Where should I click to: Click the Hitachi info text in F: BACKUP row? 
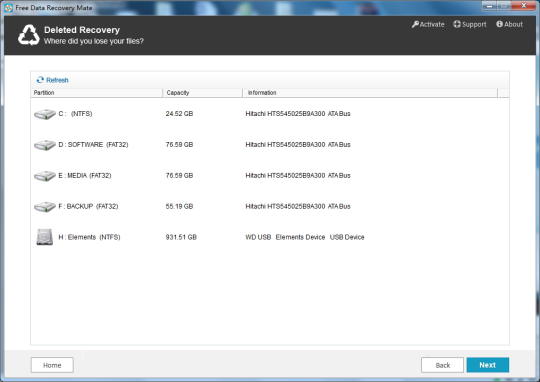(298, 206)
